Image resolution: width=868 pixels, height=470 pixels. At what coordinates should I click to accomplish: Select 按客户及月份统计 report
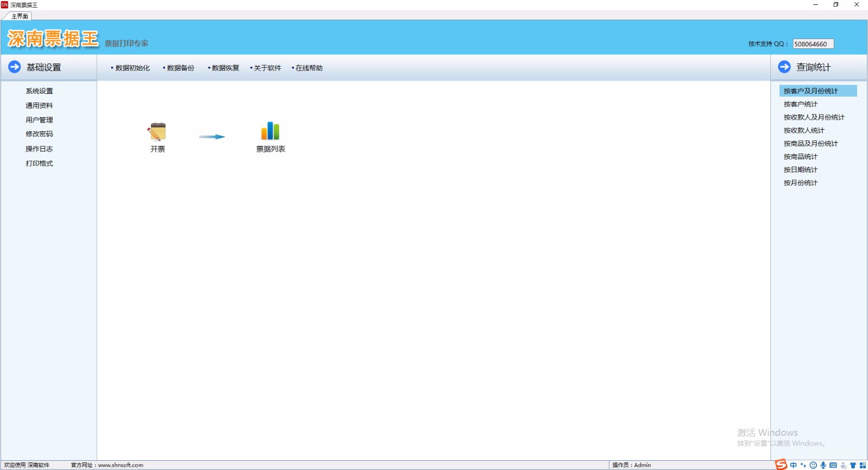[x=818, y=91]
